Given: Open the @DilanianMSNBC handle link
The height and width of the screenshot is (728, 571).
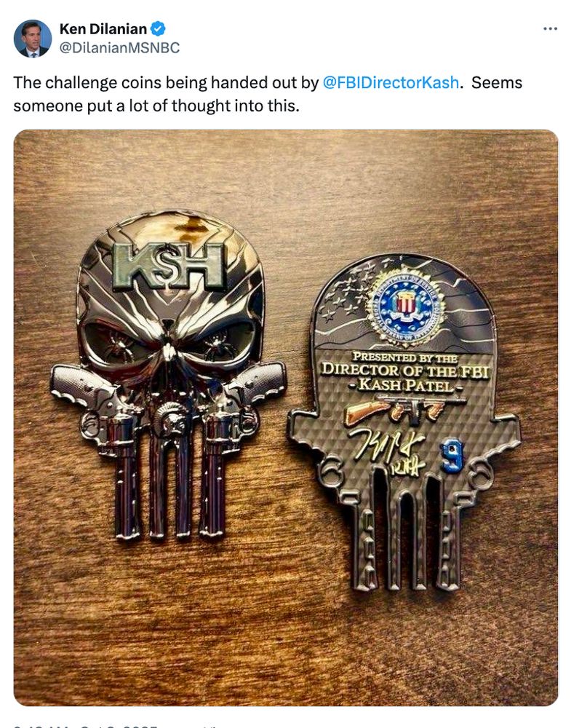Looking at the screenshot, I should coord(119,47).
